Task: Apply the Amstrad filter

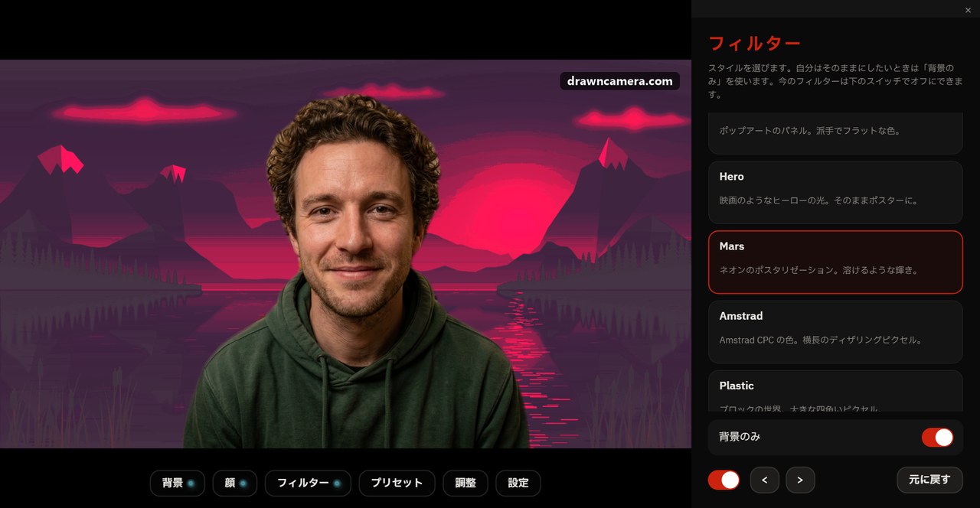Action: pyautogui.click(x=835, y=332)
